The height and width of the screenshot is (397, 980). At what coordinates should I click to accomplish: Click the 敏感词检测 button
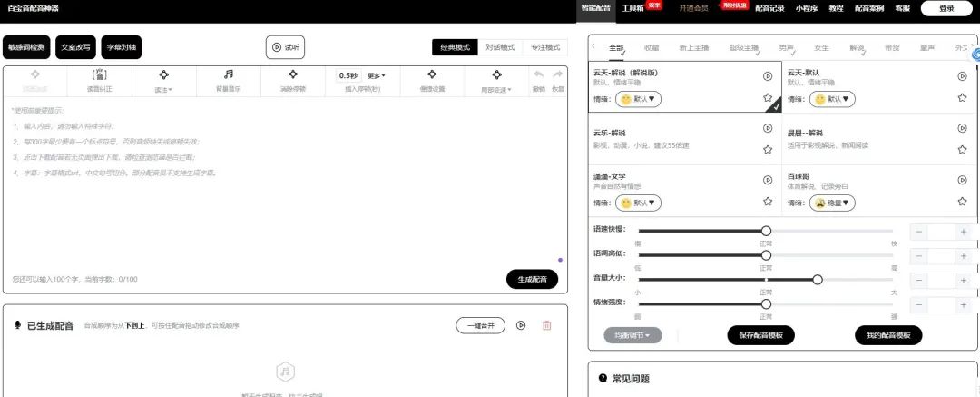coord(26,47)
